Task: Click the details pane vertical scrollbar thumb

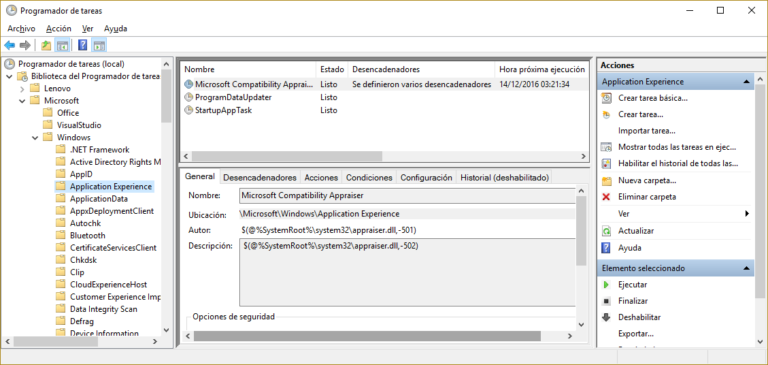Action: [581, 230]
